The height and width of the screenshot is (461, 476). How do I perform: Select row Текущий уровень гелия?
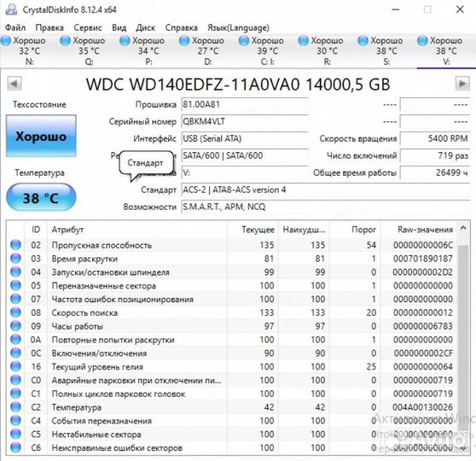point(232,366)
